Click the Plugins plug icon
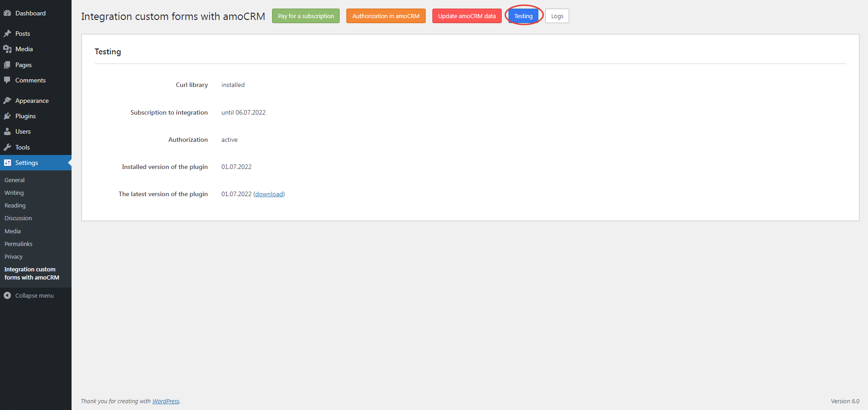 pyautogui.click(x=7, y=116)
